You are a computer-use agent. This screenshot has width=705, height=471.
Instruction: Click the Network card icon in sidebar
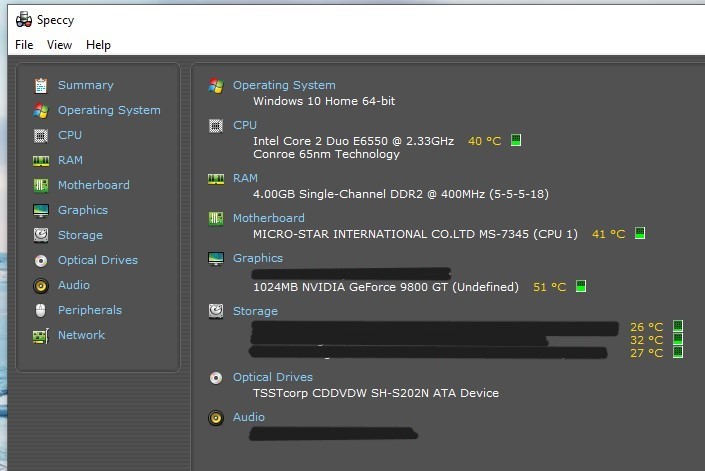(x=41, y=336)
